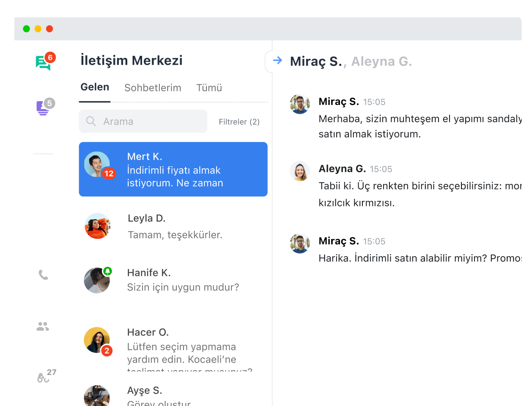Click Aleyna G.'s avatar in chat thread

pos(299,171)
